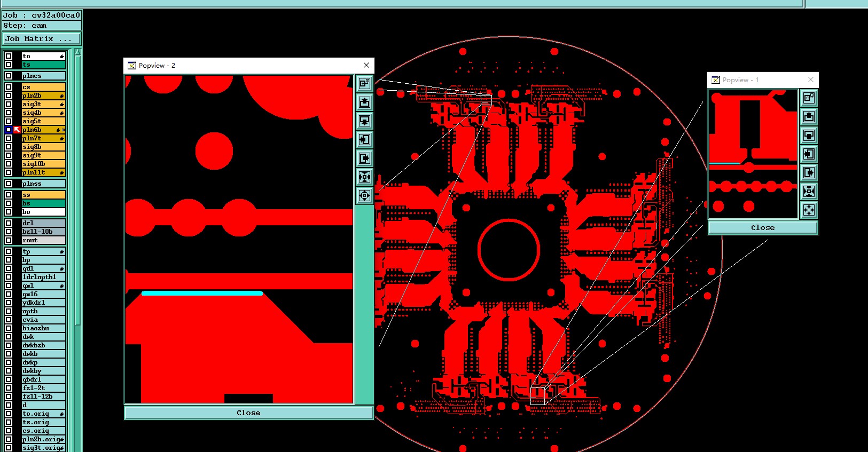Toggle the checkbox for layer plncs
868x452 pixels.
[9, 76]
